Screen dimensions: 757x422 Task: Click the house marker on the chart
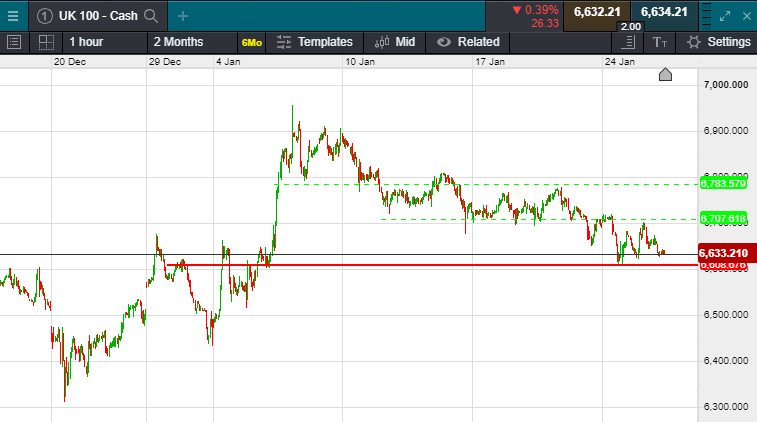[665, 74]
